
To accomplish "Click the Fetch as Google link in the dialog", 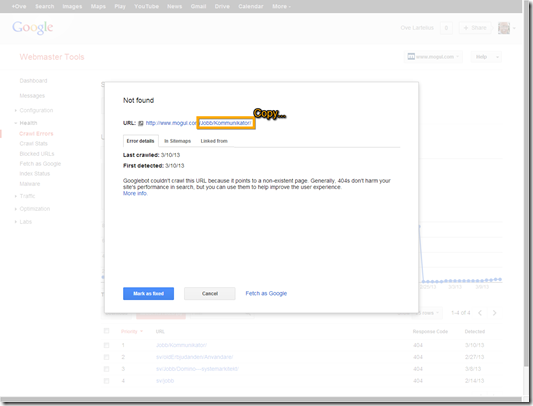I will point(266,293).
